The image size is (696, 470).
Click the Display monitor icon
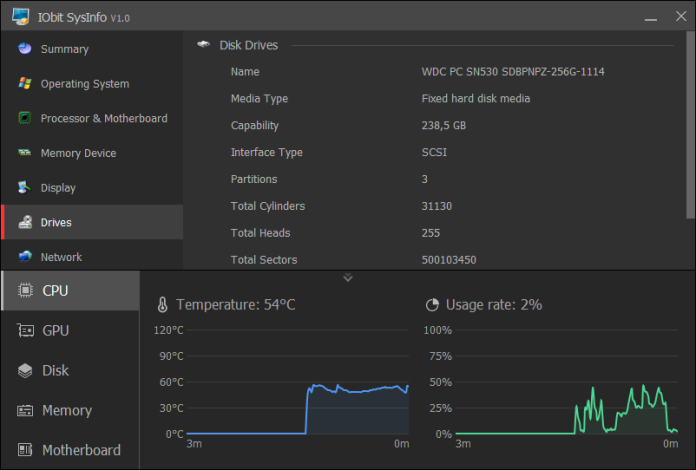click(x=24, y=188)
